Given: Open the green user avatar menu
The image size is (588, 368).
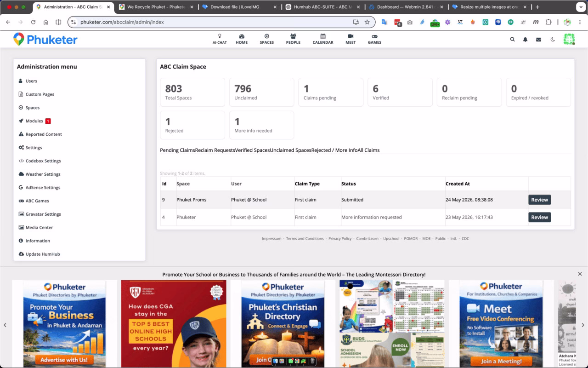Looking at the screenshot, I should click(569, 39).
